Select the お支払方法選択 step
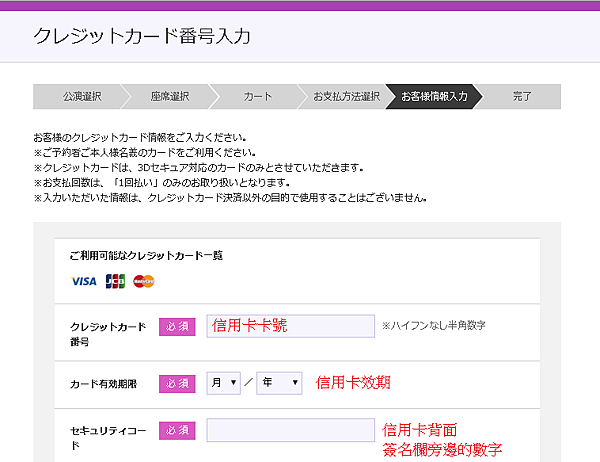 tap(345, 96)
